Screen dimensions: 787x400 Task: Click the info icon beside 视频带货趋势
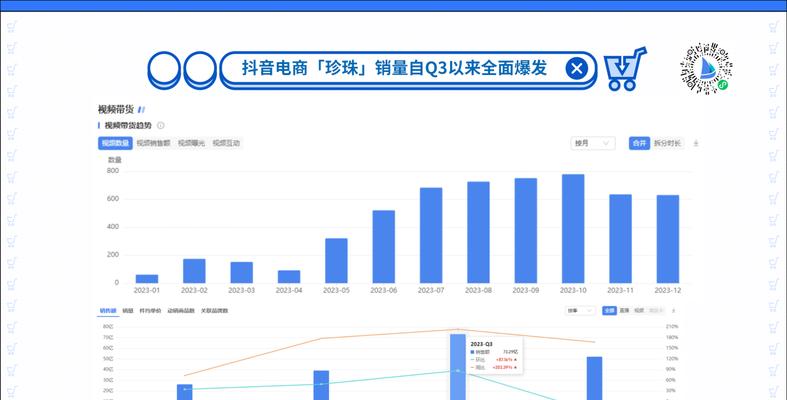(161, 125)
